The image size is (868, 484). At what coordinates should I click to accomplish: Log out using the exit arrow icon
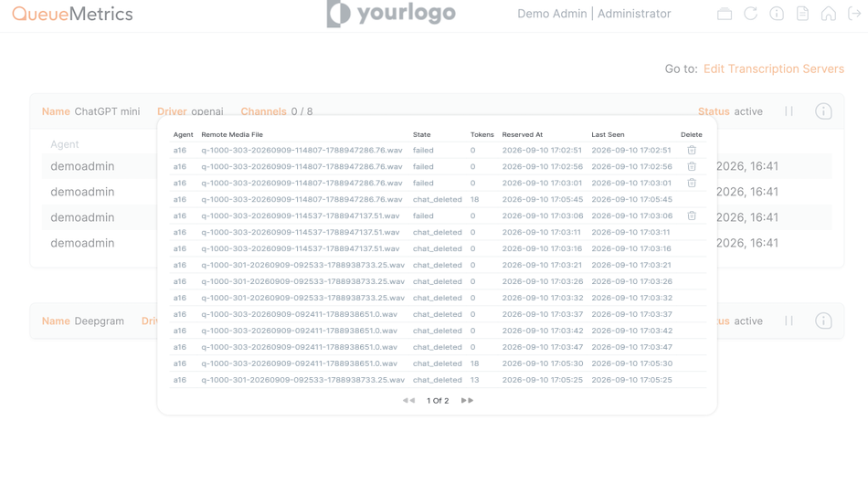(854, 14)
